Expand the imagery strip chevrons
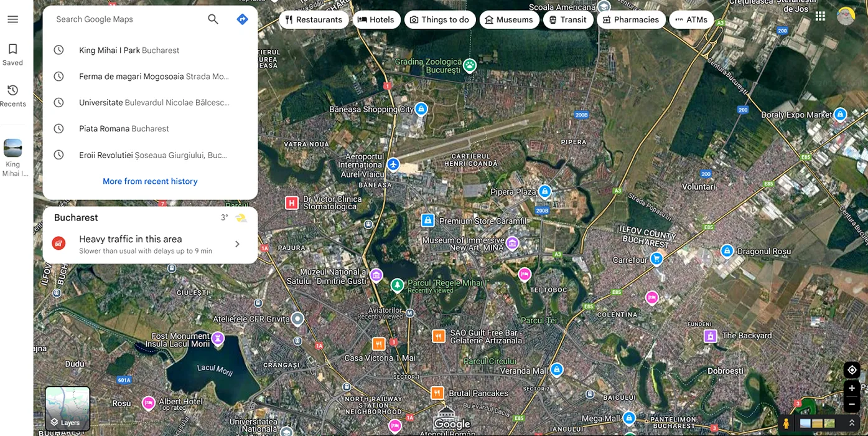 point(852,423)
